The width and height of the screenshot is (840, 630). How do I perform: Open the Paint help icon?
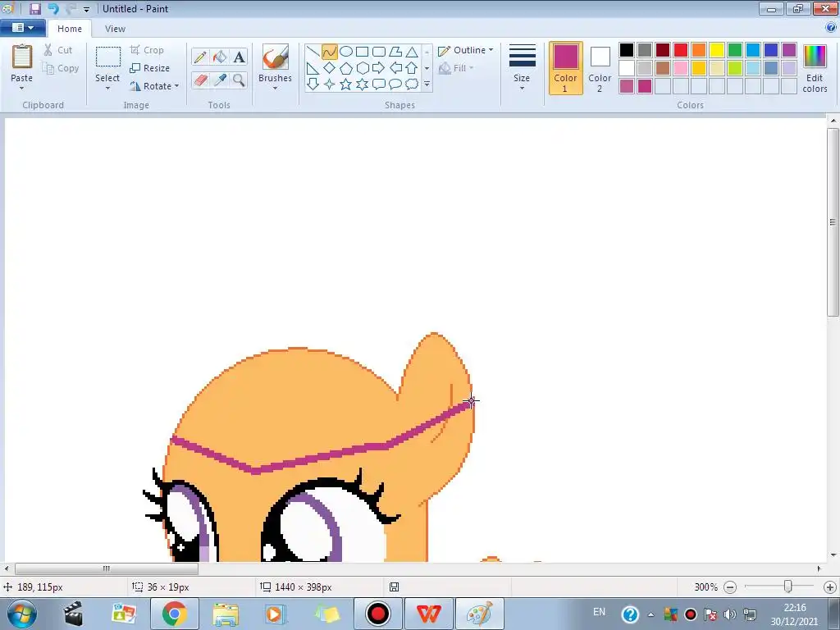click(831, 27)
